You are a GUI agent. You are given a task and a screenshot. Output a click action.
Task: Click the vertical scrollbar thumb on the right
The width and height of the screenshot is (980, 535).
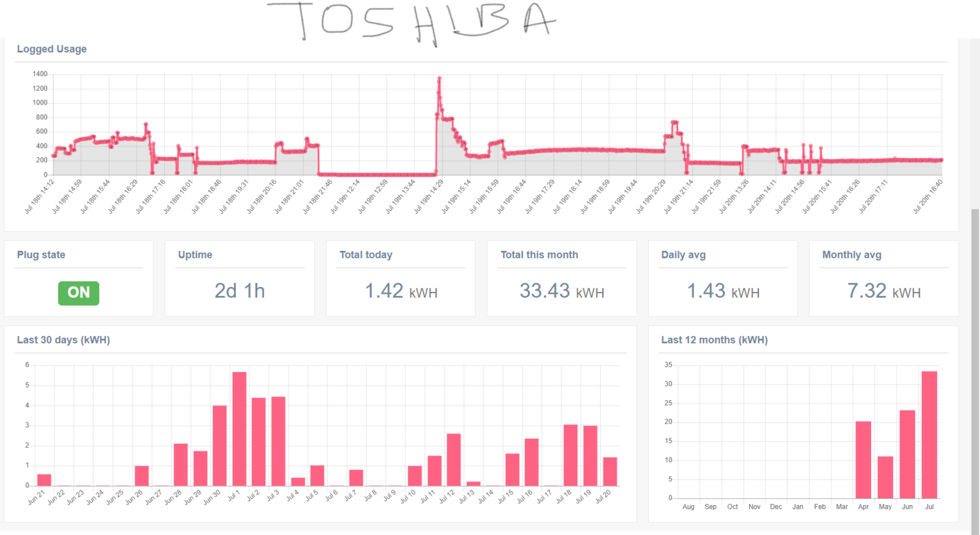975,372
